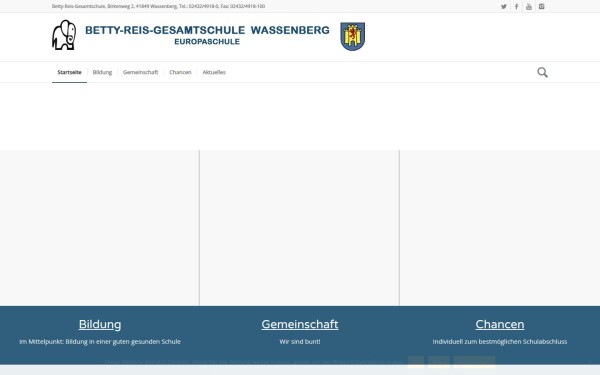Open the school's Instagram profile
The height and width of the screenshot is (375, 600).
point(541,7)
